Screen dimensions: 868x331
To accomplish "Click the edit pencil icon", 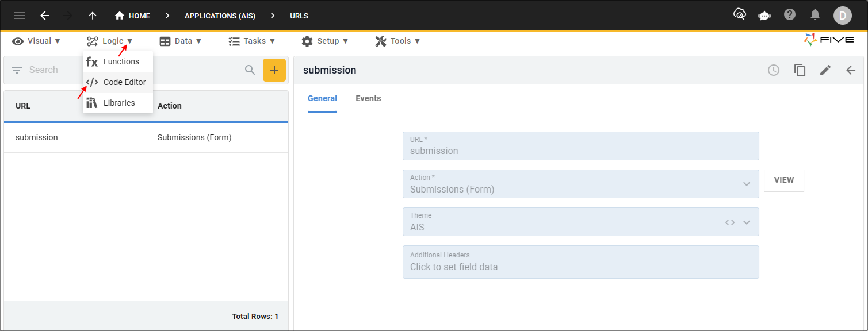I will click(x=825, y=70).
